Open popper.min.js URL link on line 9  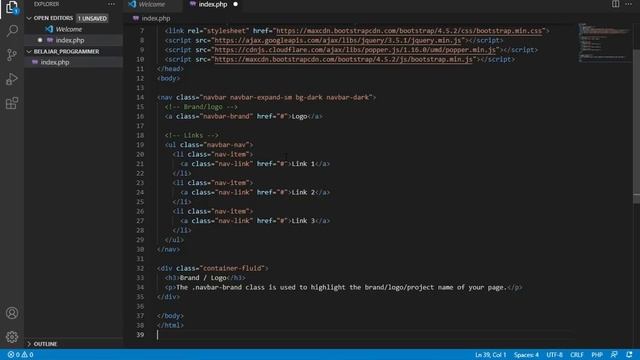coord(355,50)
